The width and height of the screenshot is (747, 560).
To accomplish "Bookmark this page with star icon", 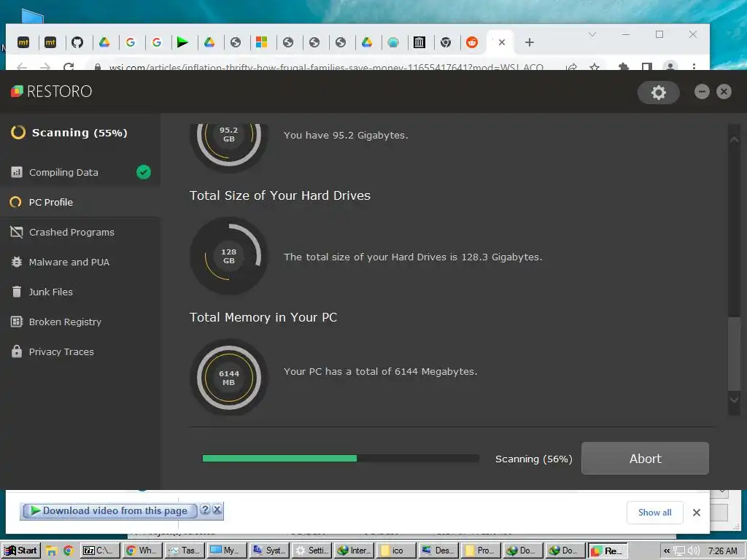I will point(595,67).
